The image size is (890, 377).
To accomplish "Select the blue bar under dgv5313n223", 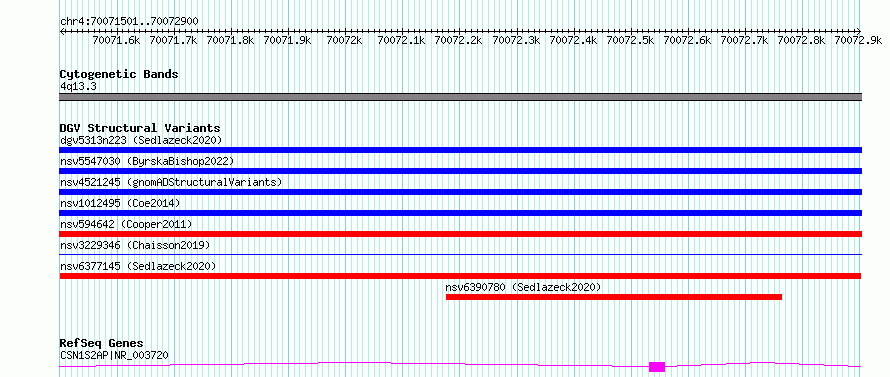I will point(460,150).
